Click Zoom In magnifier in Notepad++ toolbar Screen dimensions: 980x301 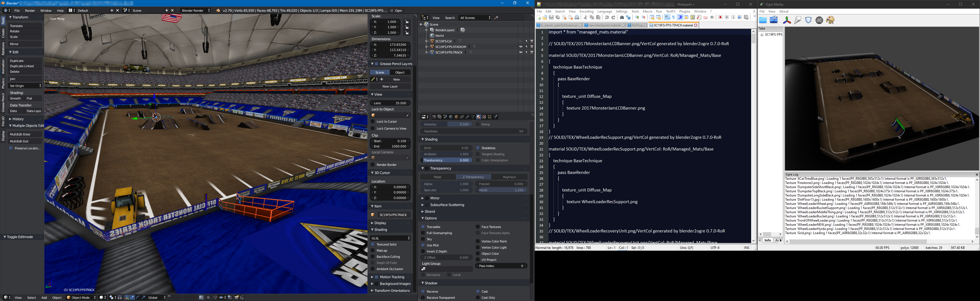[637, 18]
